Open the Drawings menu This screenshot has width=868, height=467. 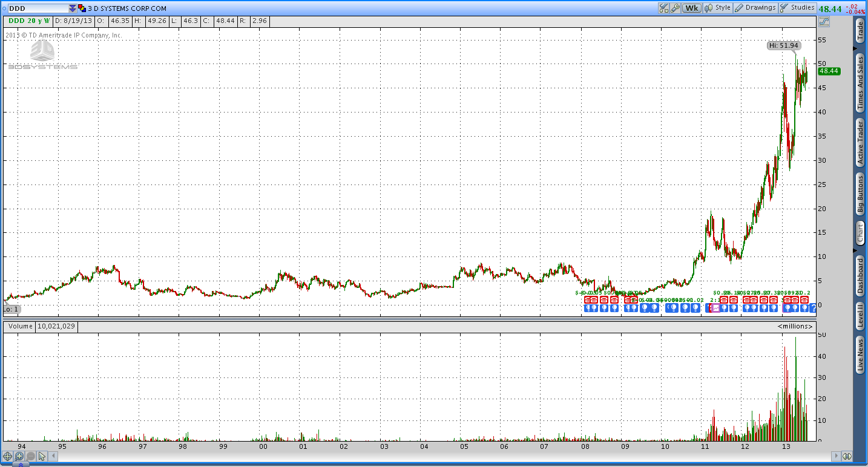click(x=755, y=8)
